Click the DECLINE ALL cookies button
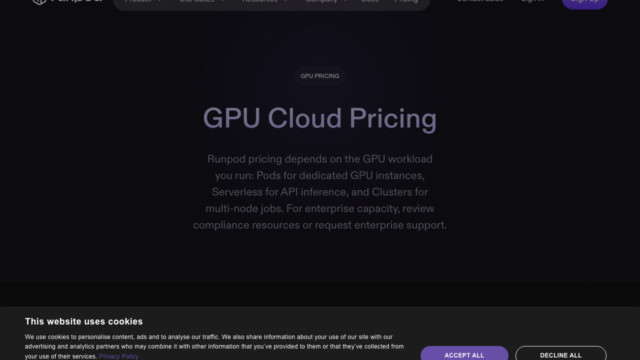This screenshot has width=640, height=360. click(x=561, y=354)
